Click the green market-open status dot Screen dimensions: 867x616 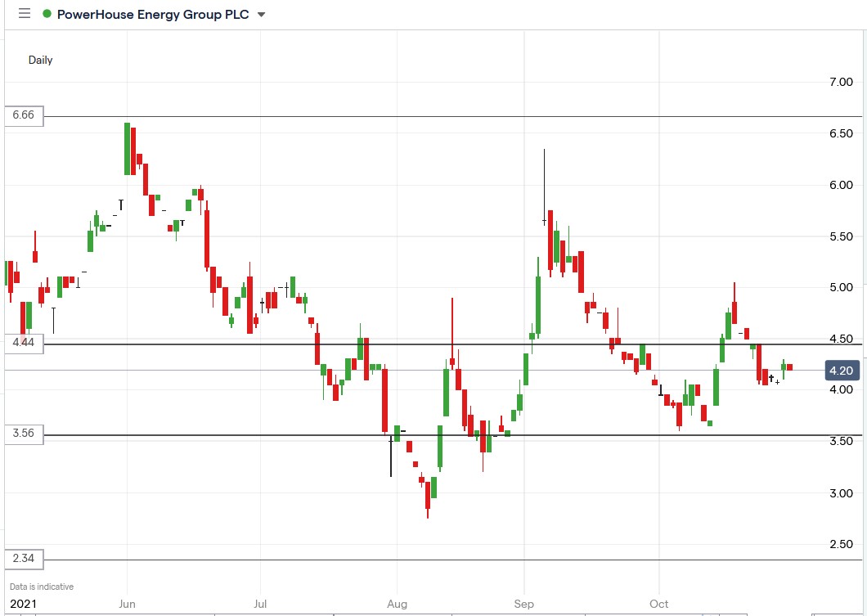(x=47, y=14)
